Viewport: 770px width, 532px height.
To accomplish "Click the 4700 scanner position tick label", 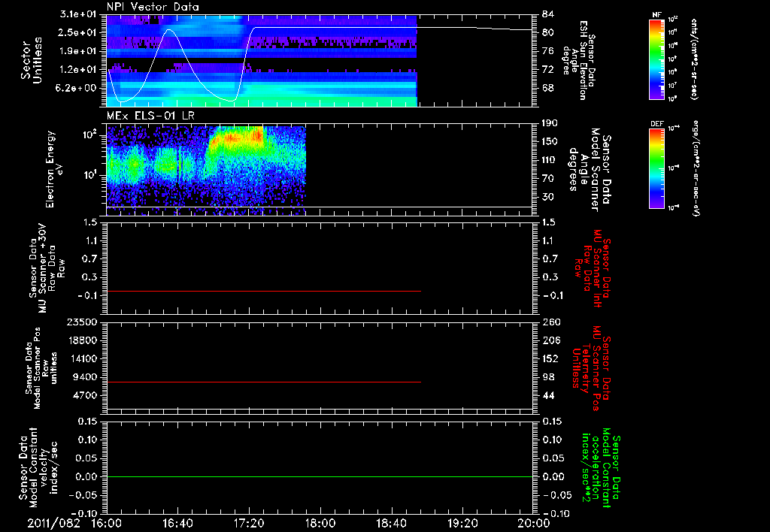I will tap(86, 395).
